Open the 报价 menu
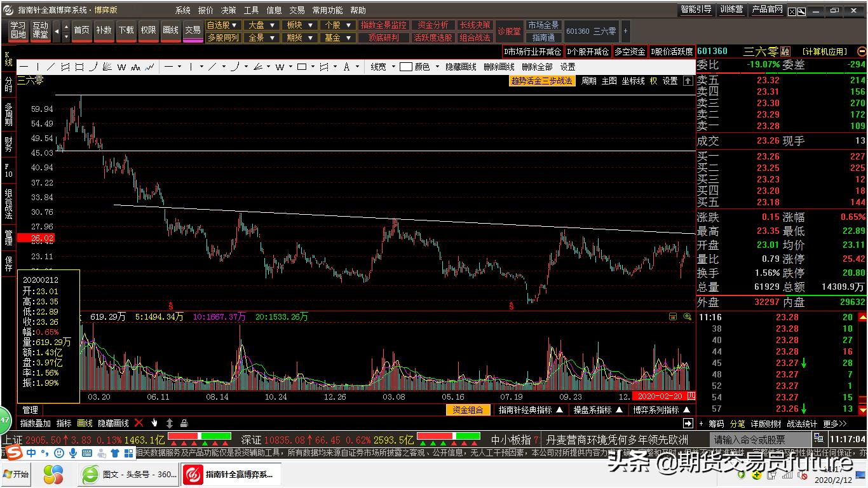868x488 pixels. 206,10
